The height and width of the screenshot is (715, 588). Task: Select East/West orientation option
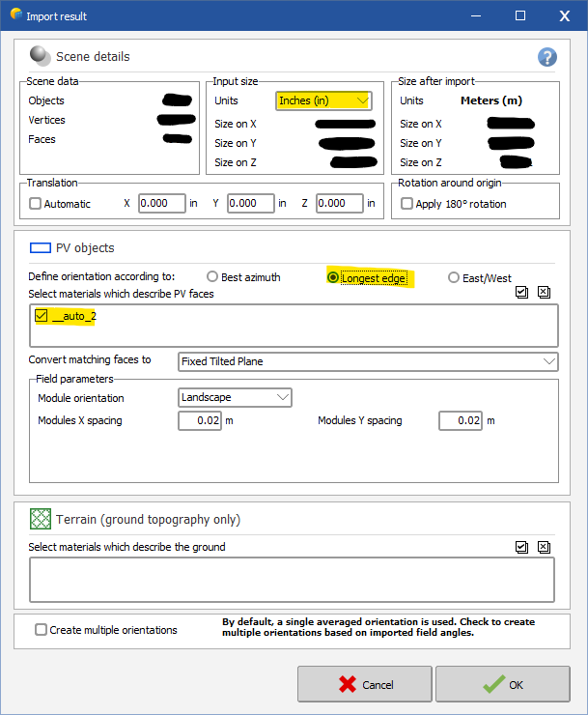coord(454,277)
